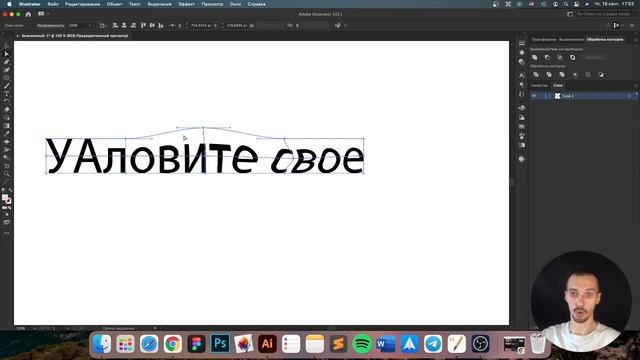
Task: Click Crop pathfinder icon
Action: [x=575, y=75]
